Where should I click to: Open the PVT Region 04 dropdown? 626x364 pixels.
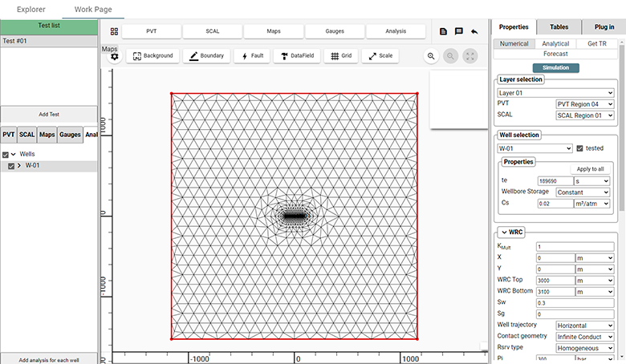[585, 104]
